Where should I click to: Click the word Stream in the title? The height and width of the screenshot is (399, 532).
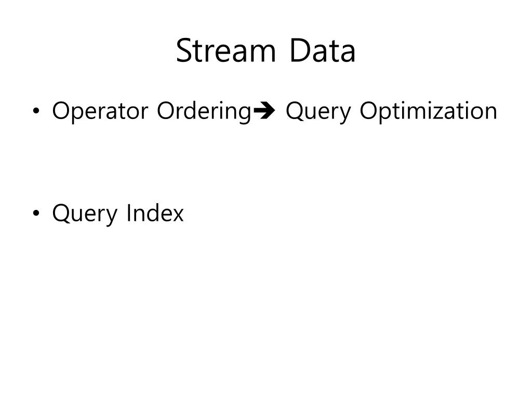(x=225, y=51)
